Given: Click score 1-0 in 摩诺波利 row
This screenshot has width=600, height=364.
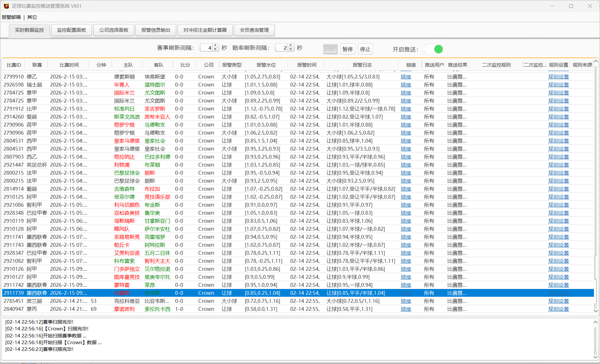Looking at the screenshot, I should pyautogui.click(x=179, y=309).
